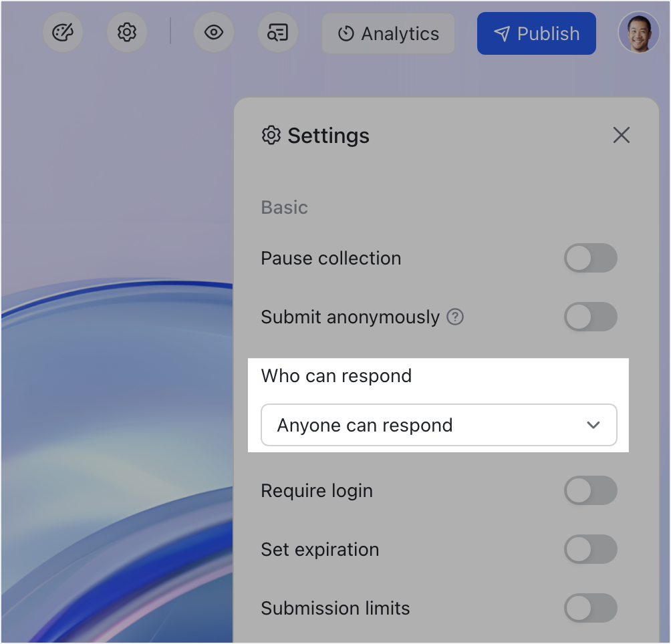View form Analytics

[388, 33]
